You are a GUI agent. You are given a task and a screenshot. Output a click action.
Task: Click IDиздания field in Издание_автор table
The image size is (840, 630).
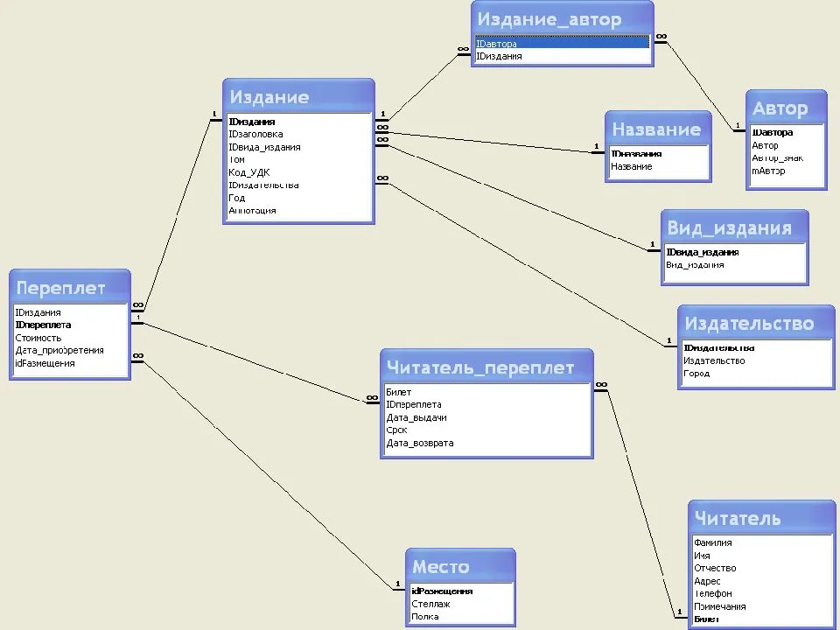point(562,56)
